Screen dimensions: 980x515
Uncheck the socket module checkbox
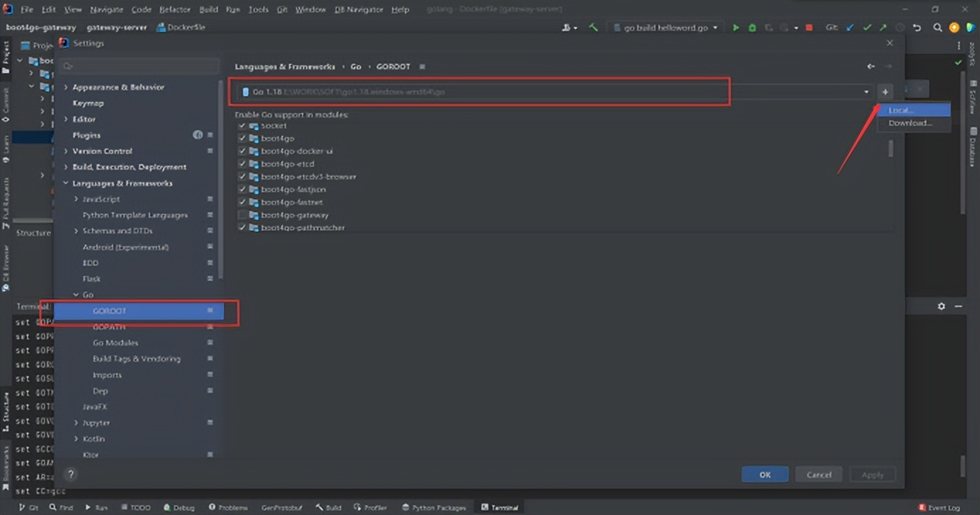point(243,125)
